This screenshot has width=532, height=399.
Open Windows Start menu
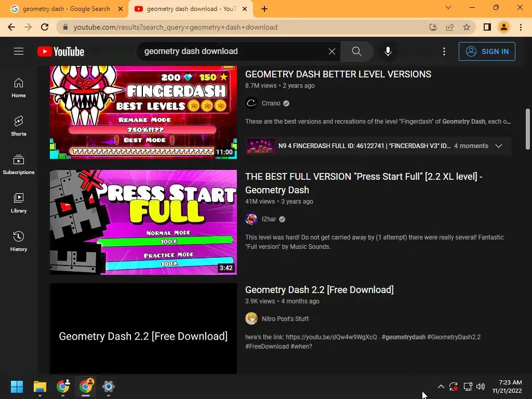coord(17,387)
